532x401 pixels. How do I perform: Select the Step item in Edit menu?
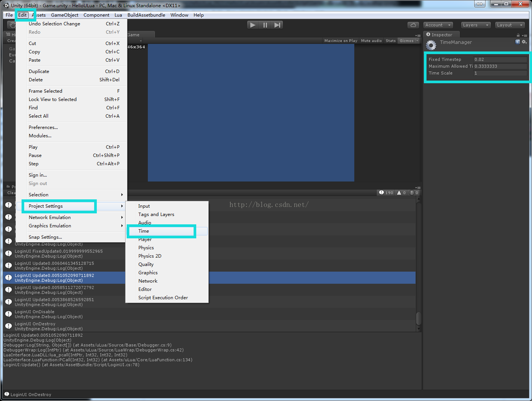71,164
